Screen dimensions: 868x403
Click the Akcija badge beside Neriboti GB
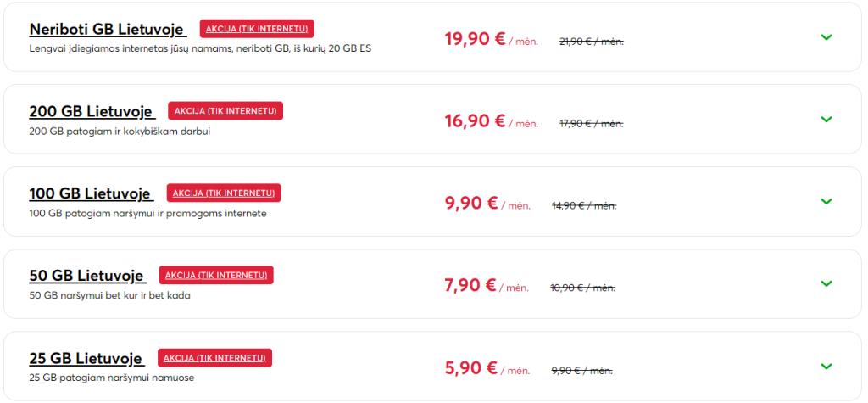[x=257, y=29]
